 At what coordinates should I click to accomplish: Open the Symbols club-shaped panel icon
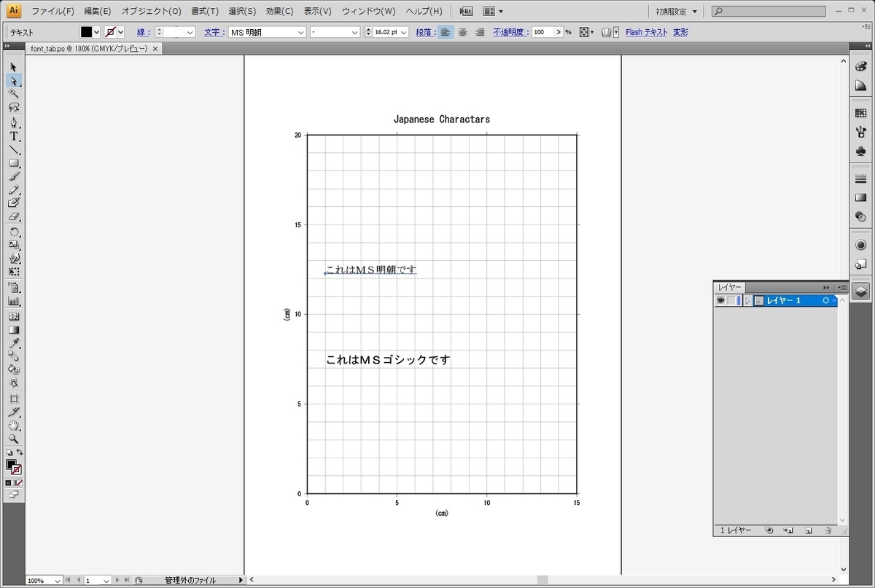pyautogui.click(x=860, y=151)
